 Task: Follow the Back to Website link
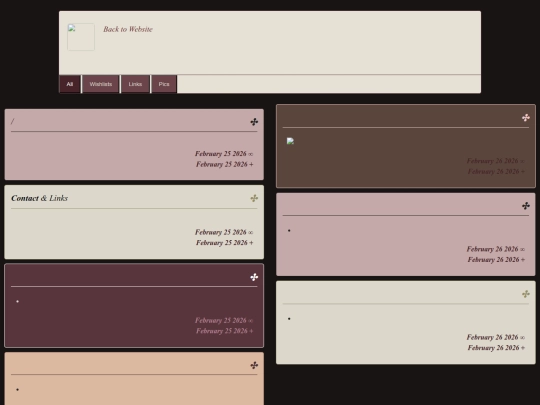pos(128,29)
